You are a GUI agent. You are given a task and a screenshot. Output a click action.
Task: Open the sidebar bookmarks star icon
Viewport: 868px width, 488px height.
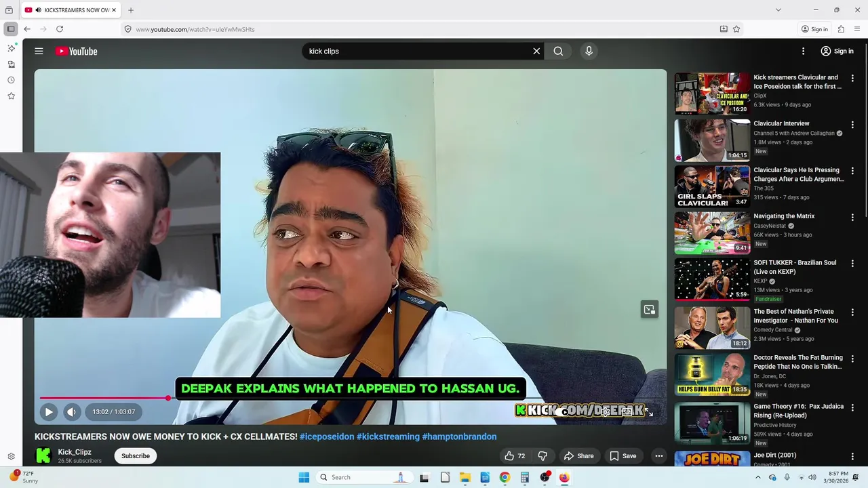point(11,96)
